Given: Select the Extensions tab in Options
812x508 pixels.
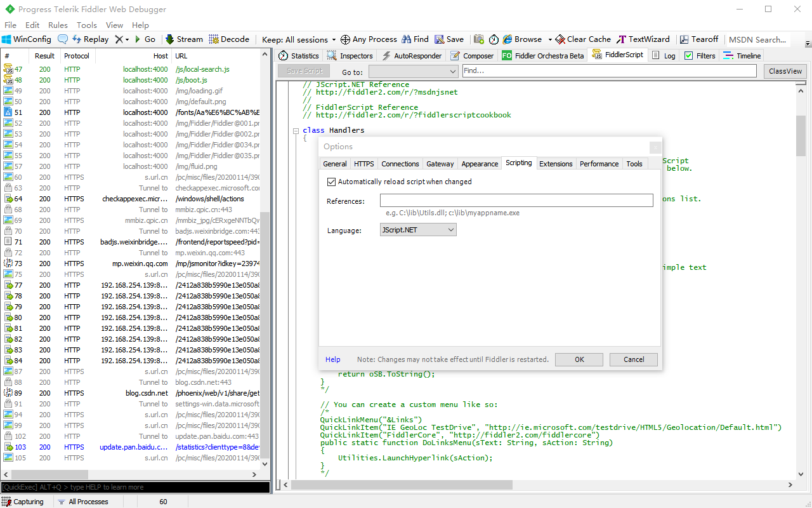Looking at the screenshot, I should click(x=556, y=164).
